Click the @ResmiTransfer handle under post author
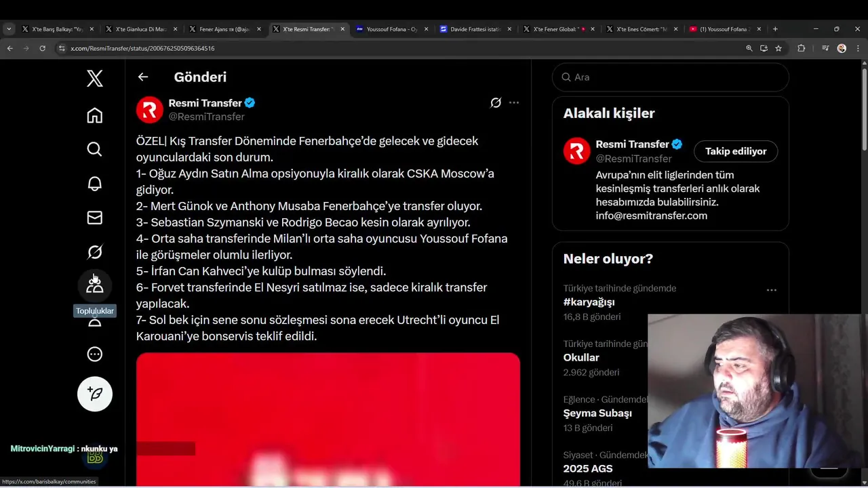Screen dimensions: 868x488 click(206, 117)
